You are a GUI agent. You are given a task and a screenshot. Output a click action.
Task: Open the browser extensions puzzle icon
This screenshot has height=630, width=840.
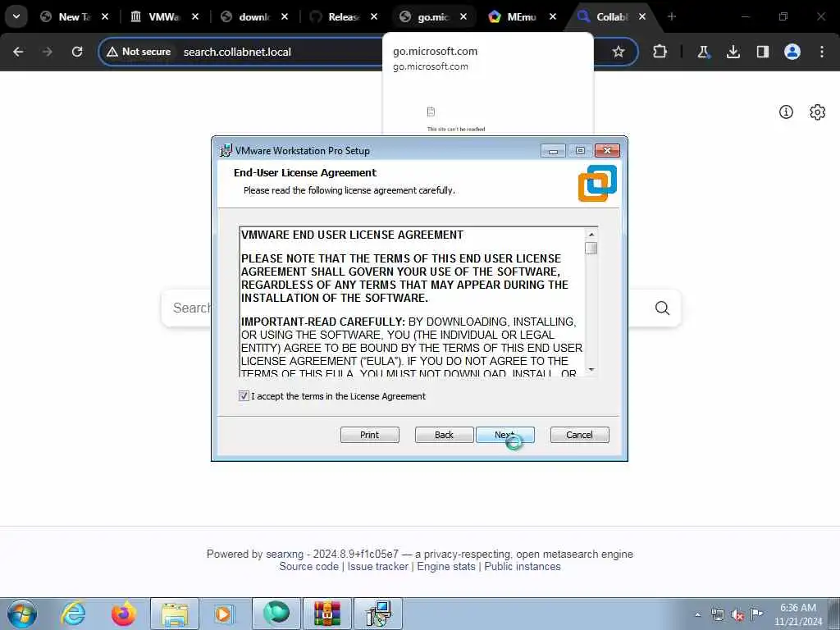[x=660, y=52]
